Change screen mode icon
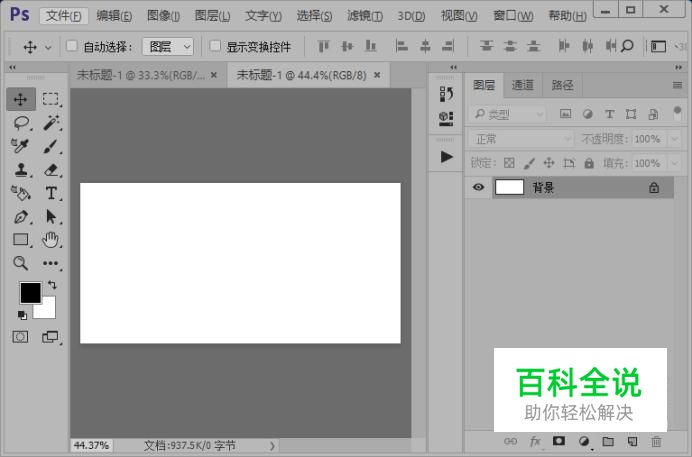 (50, 337)
